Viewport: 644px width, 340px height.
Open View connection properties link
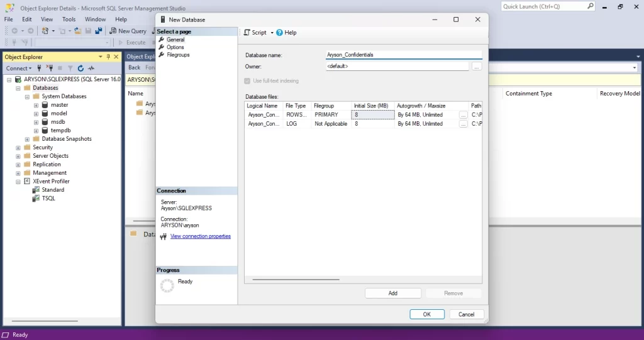pos(201,236)
